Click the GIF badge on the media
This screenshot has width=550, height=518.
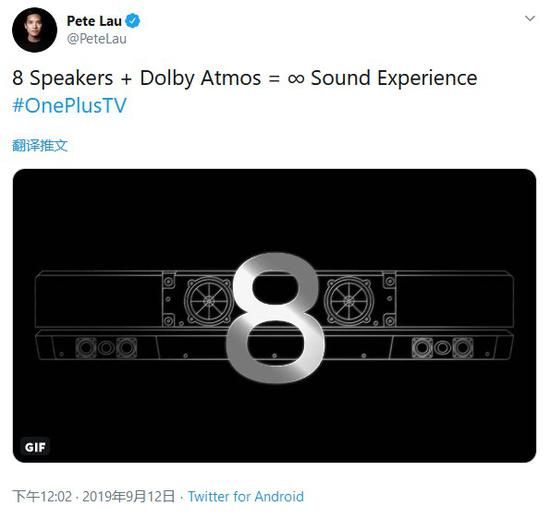point(35,447)
